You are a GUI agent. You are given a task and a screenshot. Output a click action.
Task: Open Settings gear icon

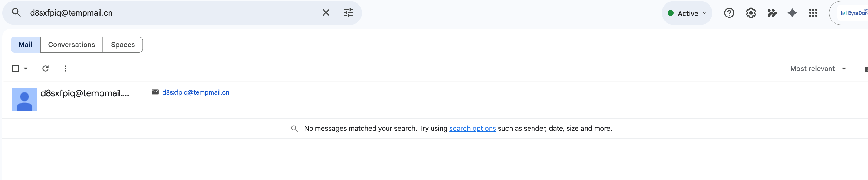click(751, 13)
